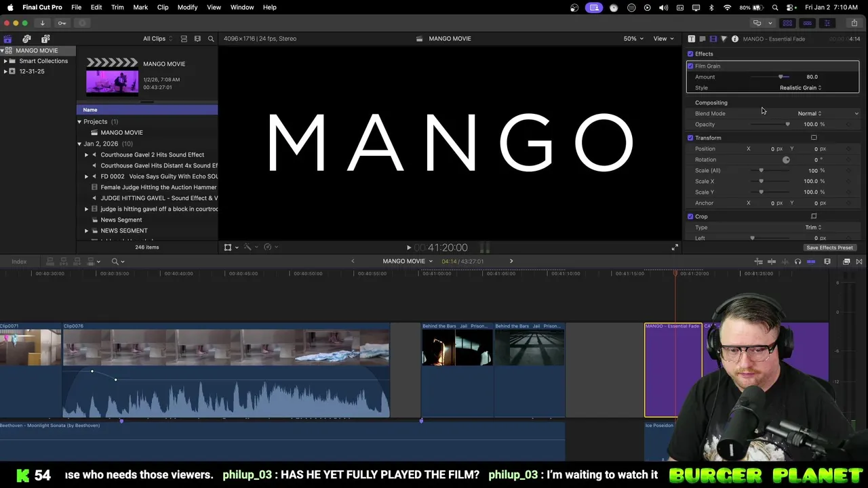Click the timeline Index button
The width and height of the screenshot is (868, 488).
click(x=19, y=261)
